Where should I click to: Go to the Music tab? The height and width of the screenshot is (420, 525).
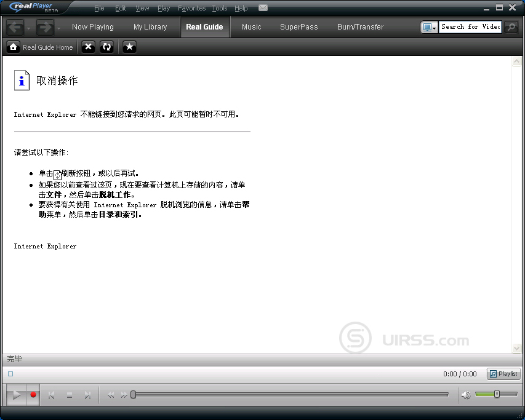tap(252, 27)
